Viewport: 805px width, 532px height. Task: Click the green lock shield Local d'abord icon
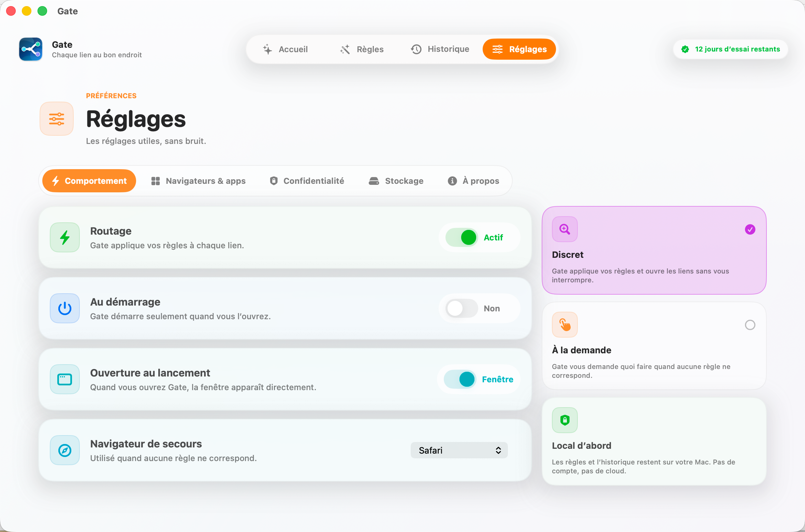[565, 420]
